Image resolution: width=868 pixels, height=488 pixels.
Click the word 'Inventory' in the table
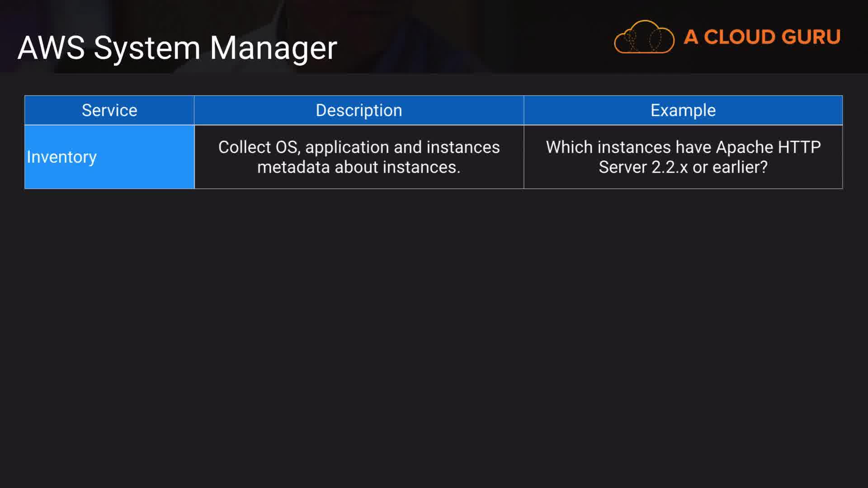[x=61, y=157]
